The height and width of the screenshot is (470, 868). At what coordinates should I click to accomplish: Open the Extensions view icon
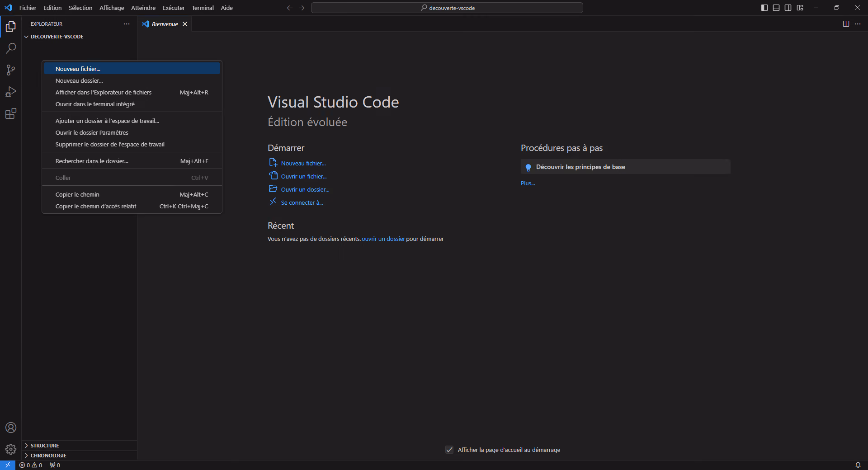pyautogui.click(x=11, y=113)
